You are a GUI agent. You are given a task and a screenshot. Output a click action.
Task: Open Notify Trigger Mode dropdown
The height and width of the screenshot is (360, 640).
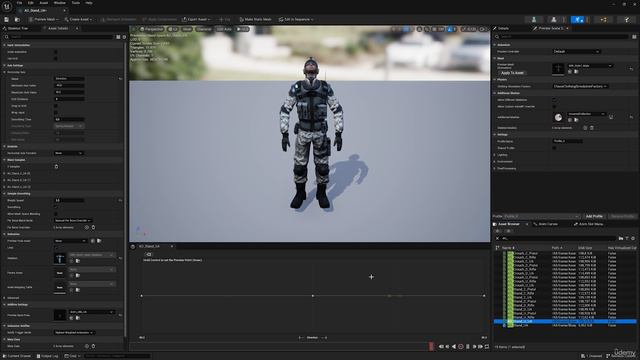[x=74, y=333]
